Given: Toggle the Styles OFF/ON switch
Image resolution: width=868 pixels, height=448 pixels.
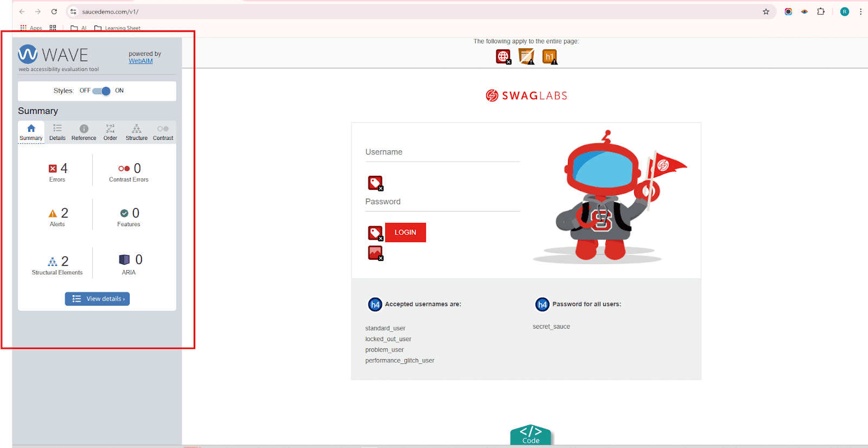Looking at the screenshot, I should click(101, 91).
